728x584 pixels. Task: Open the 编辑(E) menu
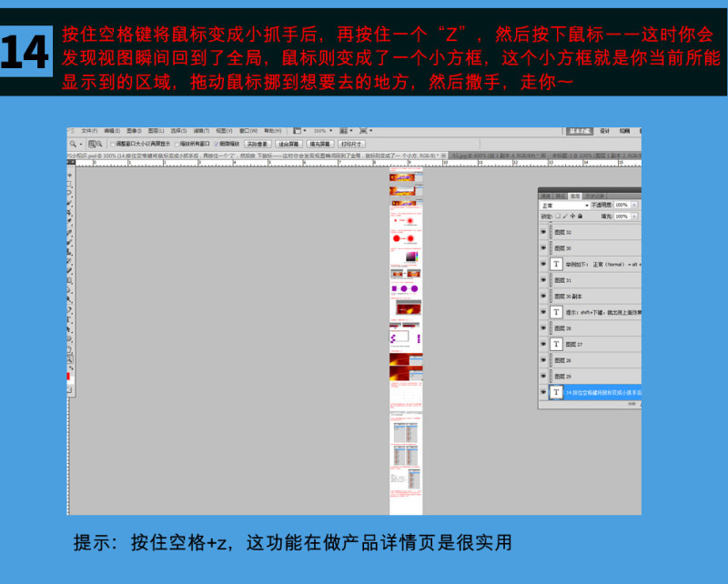112,131
